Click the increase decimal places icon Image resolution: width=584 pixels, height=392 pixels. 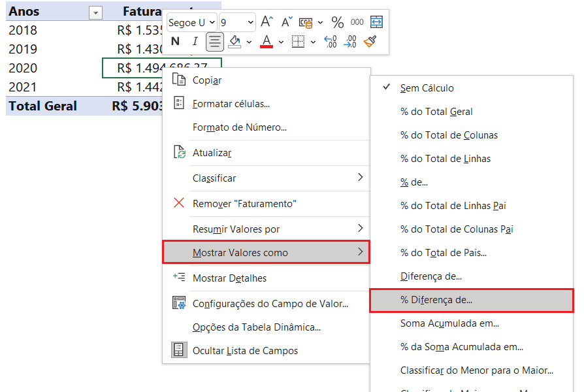pyautogui.click(x=331, y=42)
